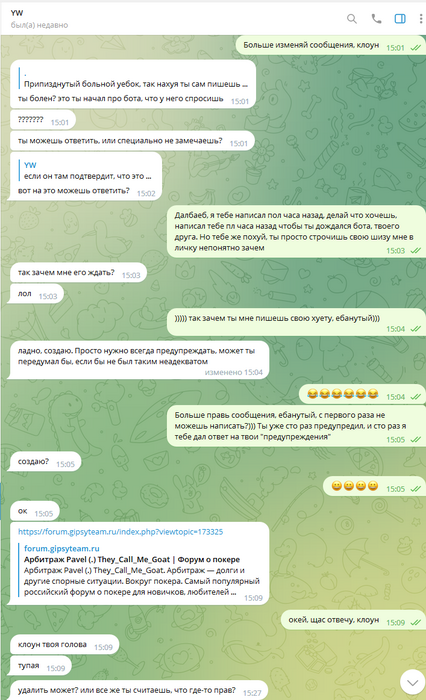The width and height of the screenshot is (426, 700).
Task: Jump to quoted YW reply message
Action: (x=88, y=171)
